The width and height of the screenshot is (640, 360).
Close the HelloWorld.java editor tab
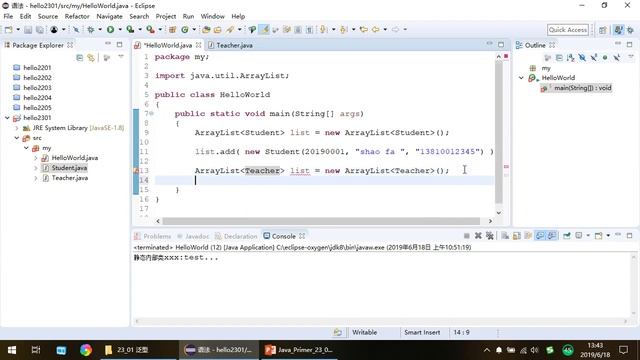click(198, 45)
